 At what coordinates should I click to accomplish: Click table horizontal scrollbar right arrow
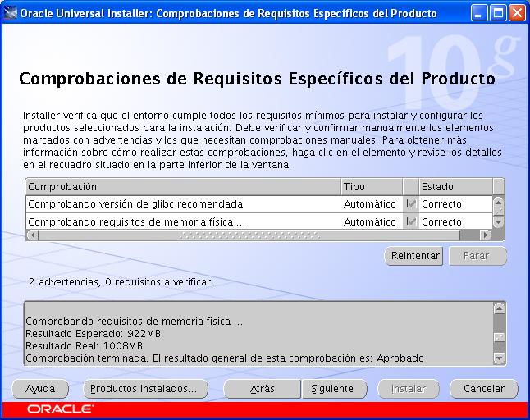pos(486,235)
